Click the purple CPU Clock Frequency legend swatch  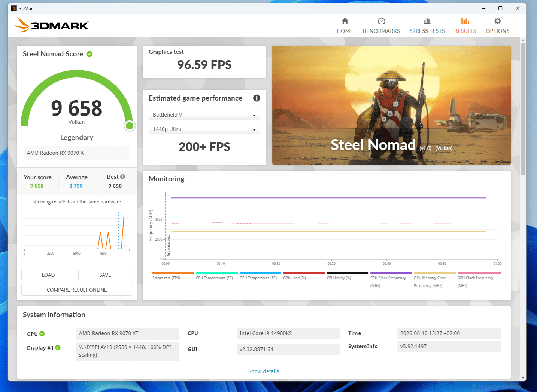pos(391,273)
